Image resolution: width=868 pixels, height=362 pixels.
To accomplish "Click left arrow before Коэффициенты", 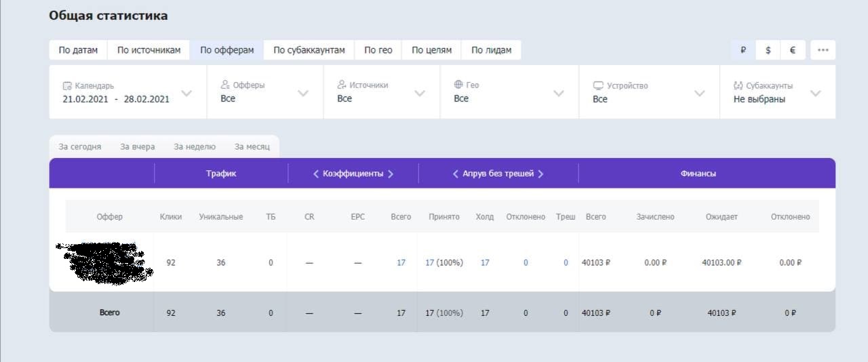I will tap(316, 174).
